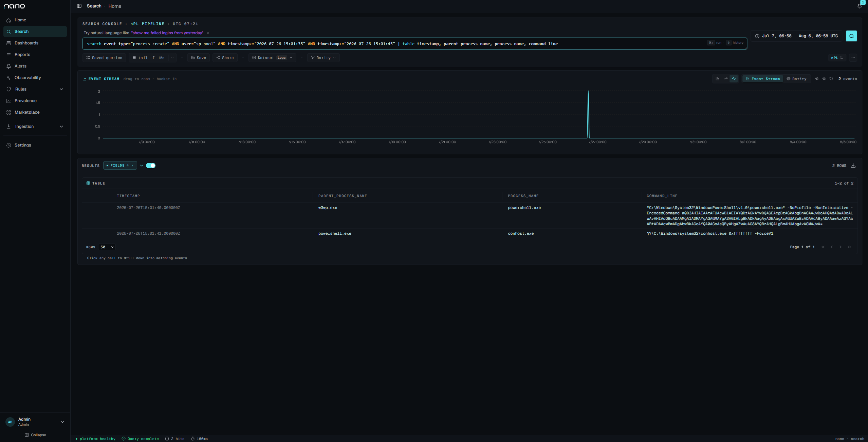Screen dimensions: 868x442
Task: Click the nPL PIPELINE breadcrumb
Action: pos(147,24)
